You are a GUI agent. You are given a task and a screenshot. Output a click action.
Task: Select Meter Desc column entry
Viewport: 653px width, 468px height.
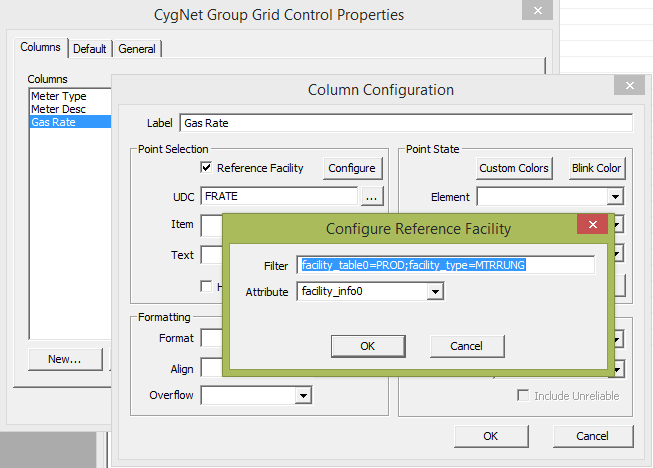tap(58, 109)
